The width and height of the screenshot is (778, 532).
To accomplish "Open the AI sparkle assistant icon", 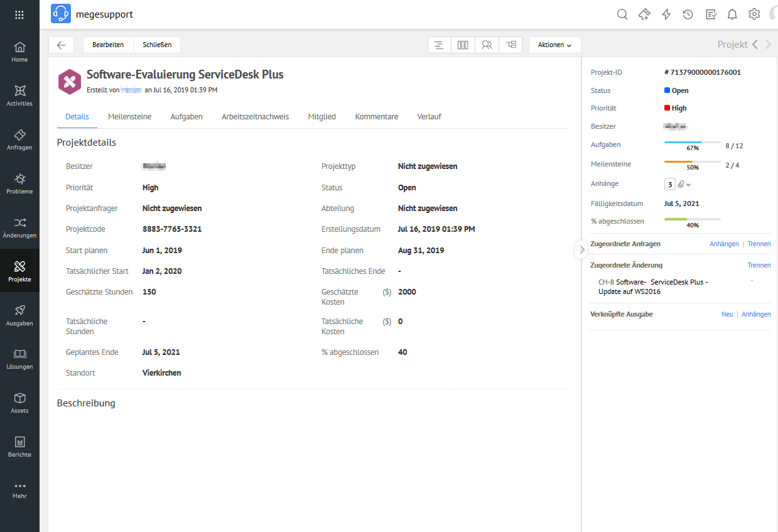I will click(644, 14).
